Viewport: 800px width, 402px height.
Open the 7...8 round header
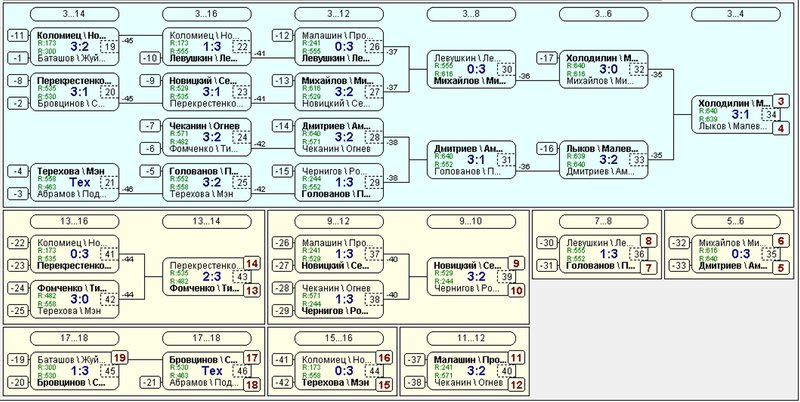click(603, 221)
